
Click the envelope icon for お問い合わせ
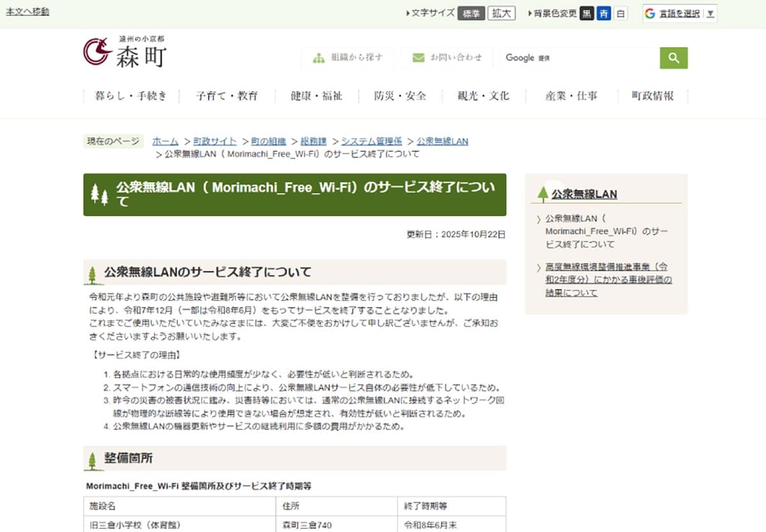418,57
